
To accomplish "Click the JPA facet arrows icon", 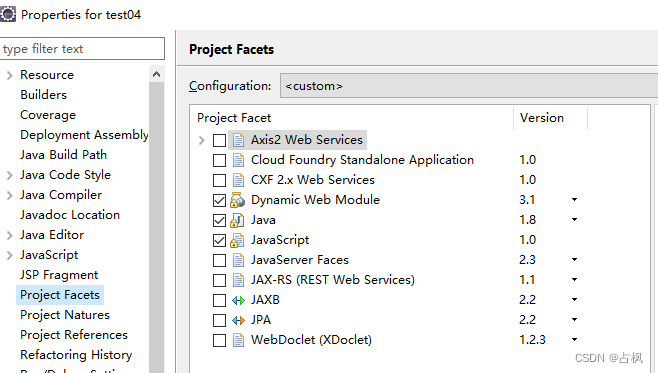I will (x=238, y=321).
